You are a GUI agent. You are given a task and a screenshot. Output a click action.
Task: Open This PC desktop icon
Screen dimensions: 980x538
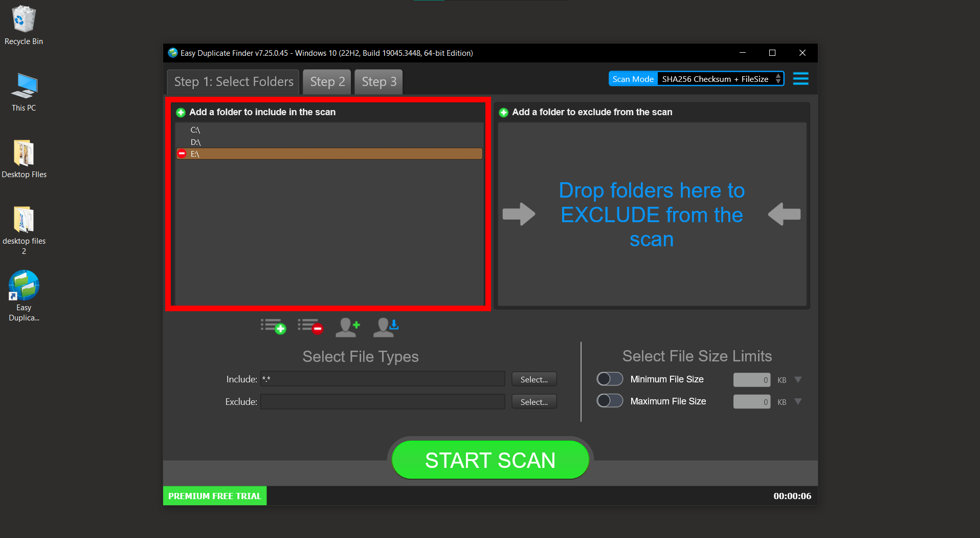(x=24, y=92)
